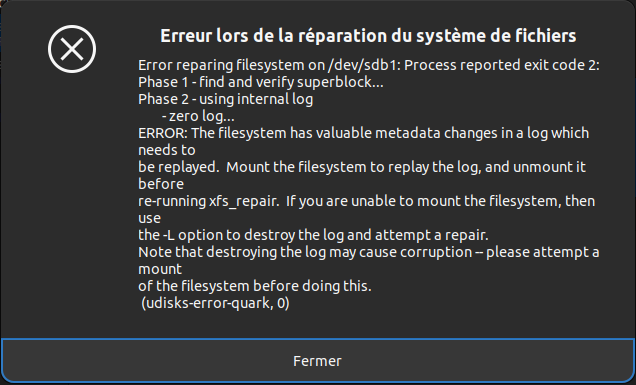Click the line about the -L option
Image resolution: width=636 pixels, height=385 pixels.
coord(313,235)
